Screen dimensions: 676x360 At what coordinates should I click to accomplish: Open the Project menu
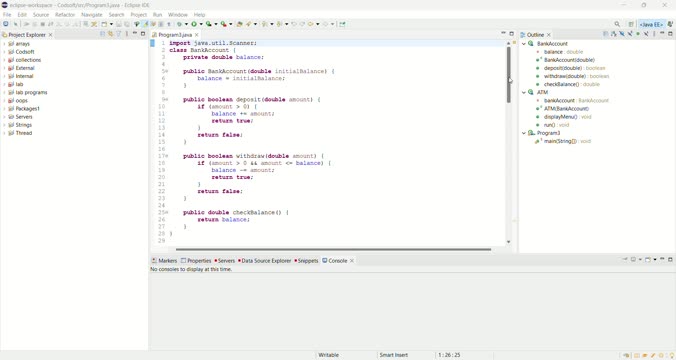[139, 15]
